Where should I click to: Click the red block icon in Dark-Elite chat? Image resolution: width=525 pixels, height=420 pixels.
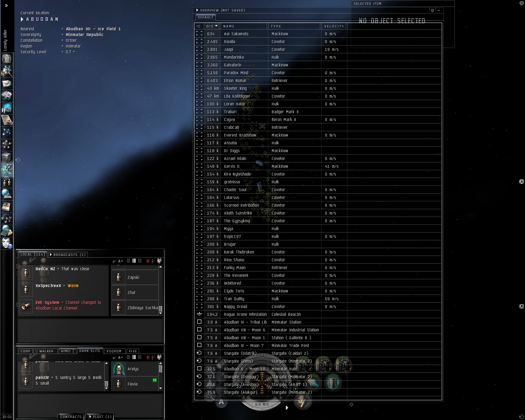click(x=148, y=357)
